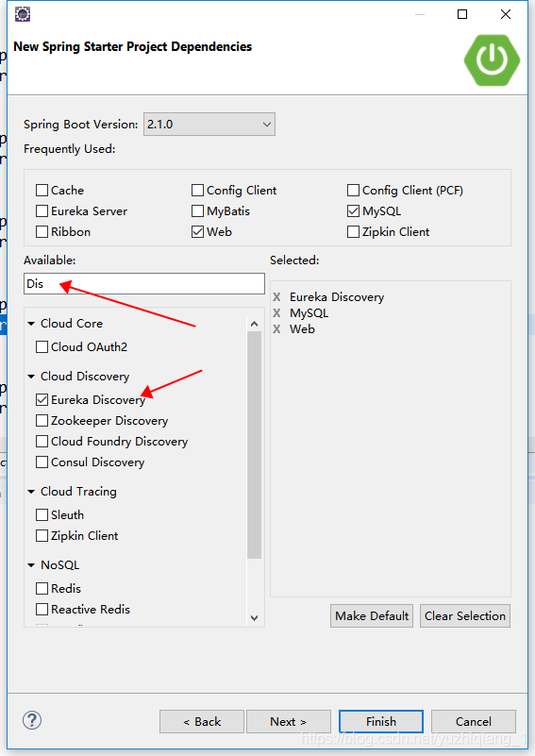Check the Redis dependency
The width and height of the screenshot is (535, 756).
point(42,589)
